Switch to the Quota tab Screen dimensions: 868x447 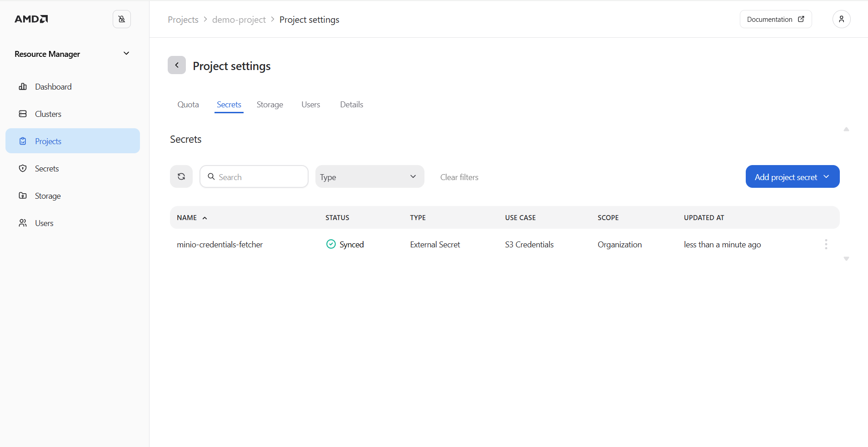188,105
